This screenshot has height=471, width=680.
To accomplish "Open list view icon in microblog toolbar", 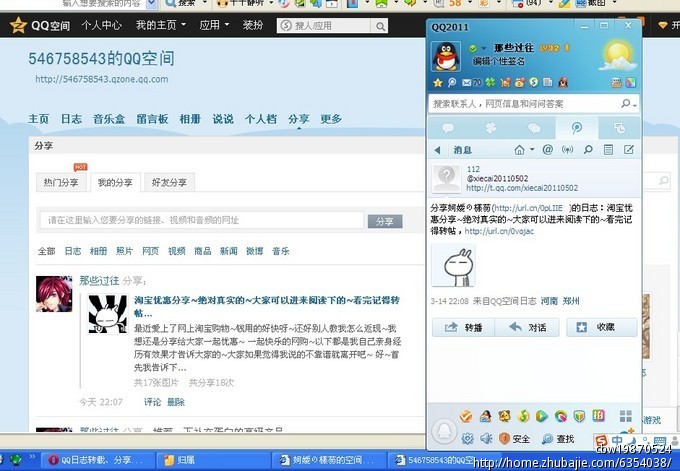I will tap(608, 150).
